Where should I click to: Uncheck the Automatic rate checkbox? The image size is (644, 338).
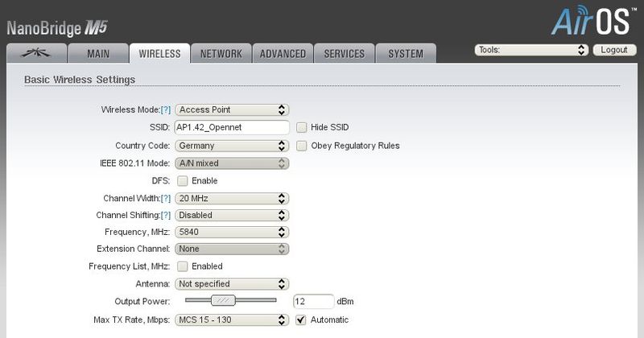click(x=301, y=320)
